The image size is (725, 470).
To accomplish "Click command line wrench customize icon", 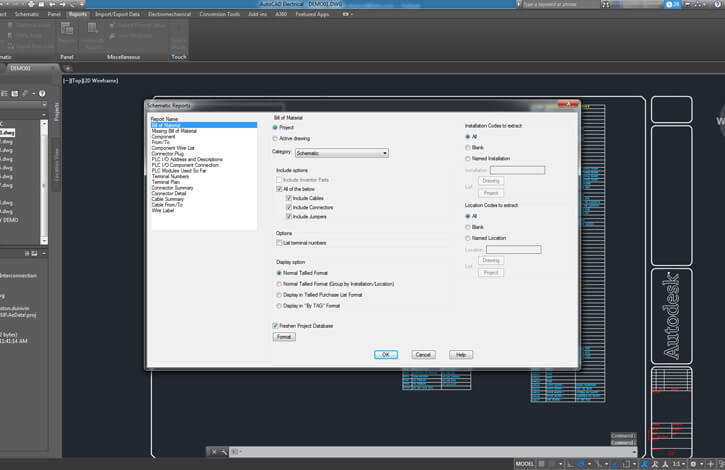I will click(x=224, y=452).
